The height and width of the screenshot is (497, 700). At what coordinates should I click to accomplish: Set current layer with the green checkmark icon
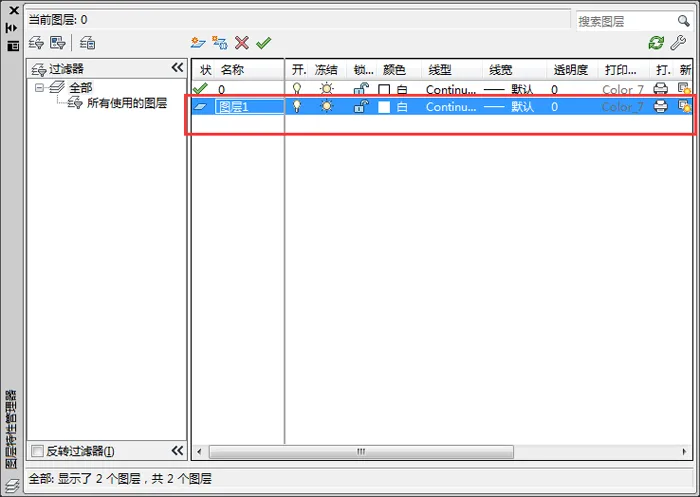coord(263,43)
